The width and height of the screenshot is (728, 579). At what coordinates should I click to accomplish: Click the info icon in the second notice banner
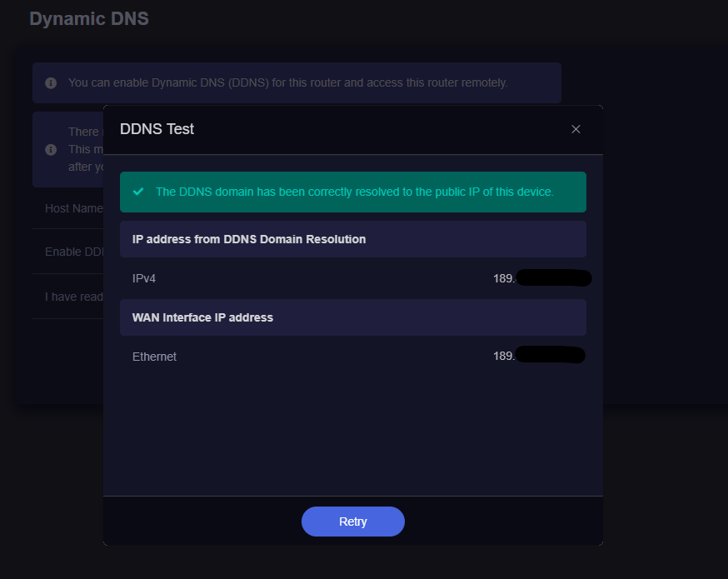(51, 150)
